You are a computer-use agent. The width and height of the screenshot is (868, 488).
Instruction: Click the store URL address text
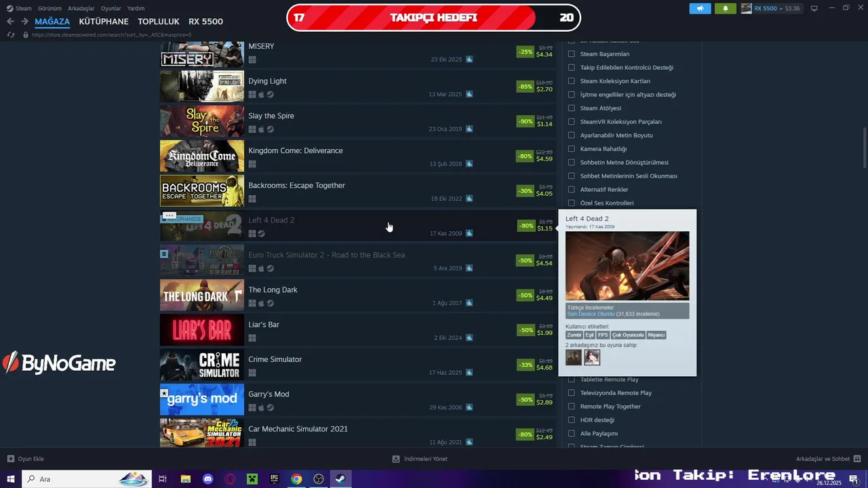pos(112,35)
